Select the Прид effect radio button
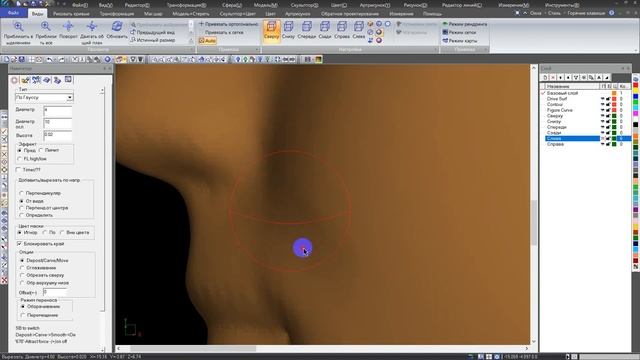This screenshot has width=640, height=360. click(x=20, y=151)
